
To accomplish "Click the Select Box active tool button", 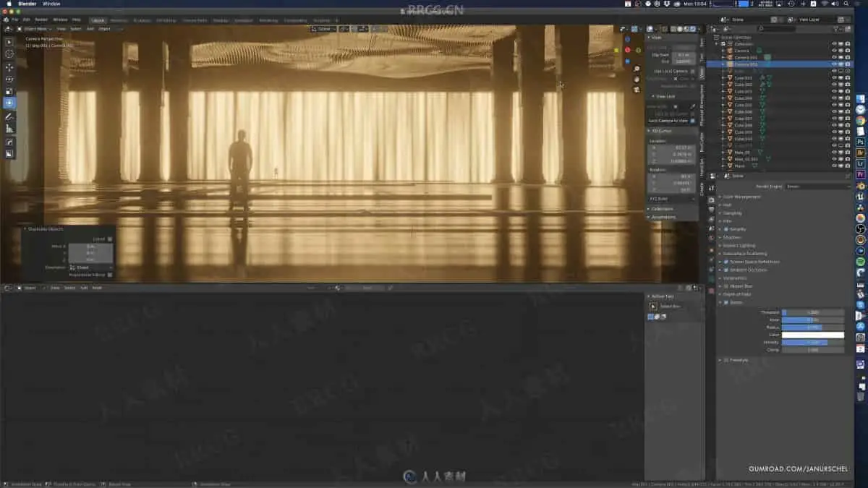I will pos(654,307).
